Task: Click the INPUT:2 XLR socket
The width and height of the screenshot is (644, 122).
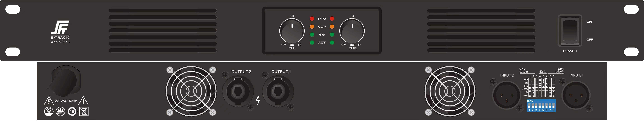Action: 506,95
